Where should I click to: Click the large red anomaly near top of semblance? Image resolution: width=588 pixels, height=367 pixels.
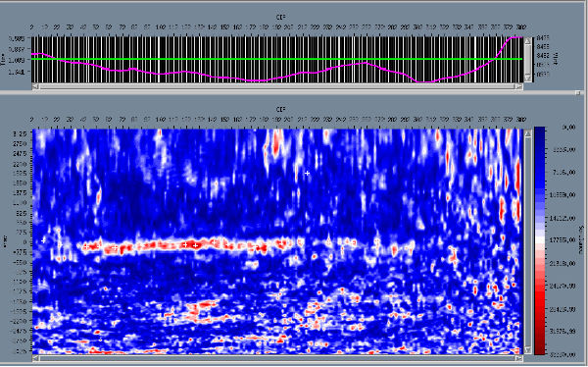[277, 145]
